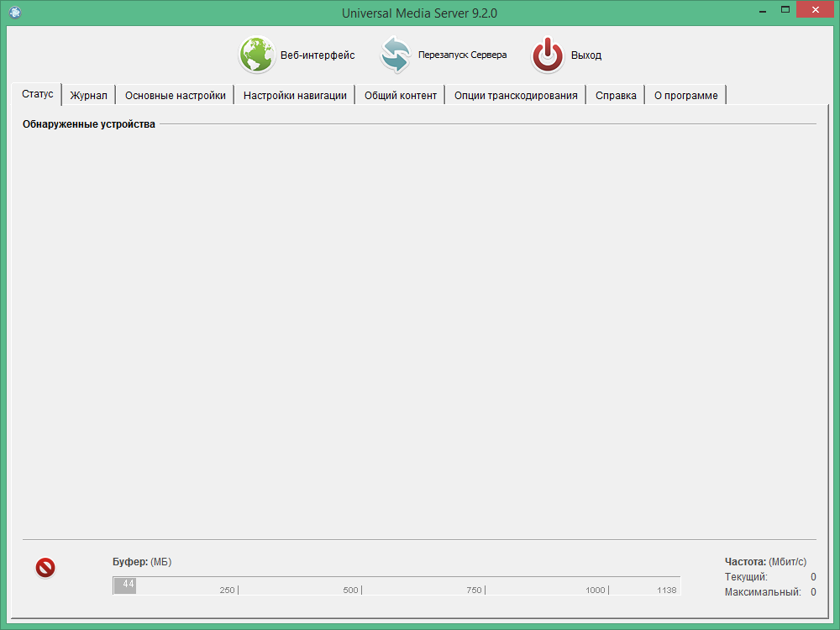View the О программе tab
840x630 pixels.
click(x=685, y=94)
